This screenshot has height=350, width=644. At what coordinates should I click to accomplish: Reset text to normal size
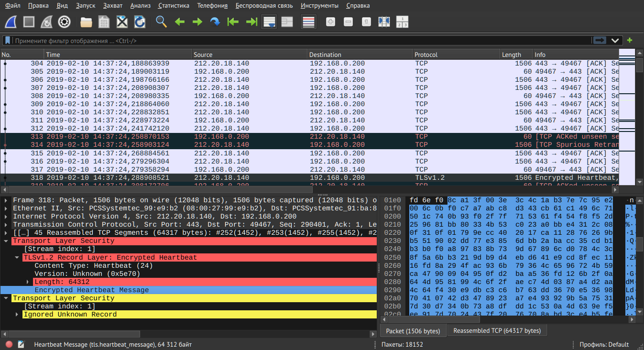coord(366,22)
